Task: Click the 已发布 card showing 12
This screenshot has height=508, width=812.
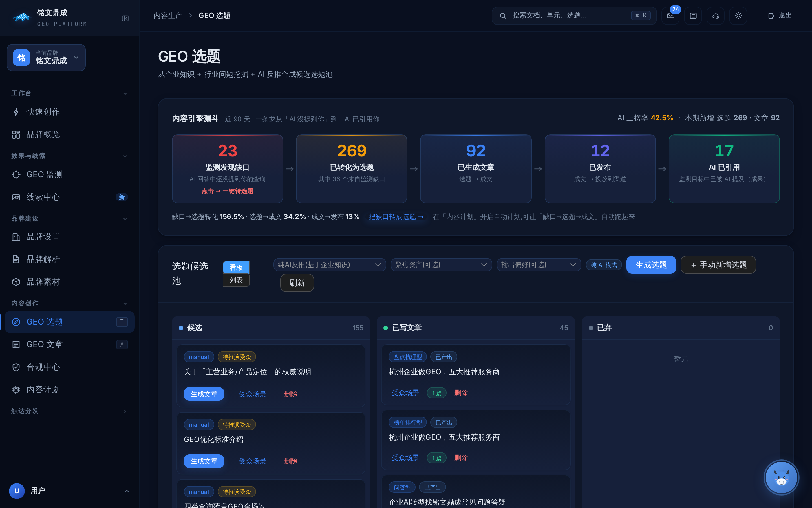Action: click(x=600, y=169)
